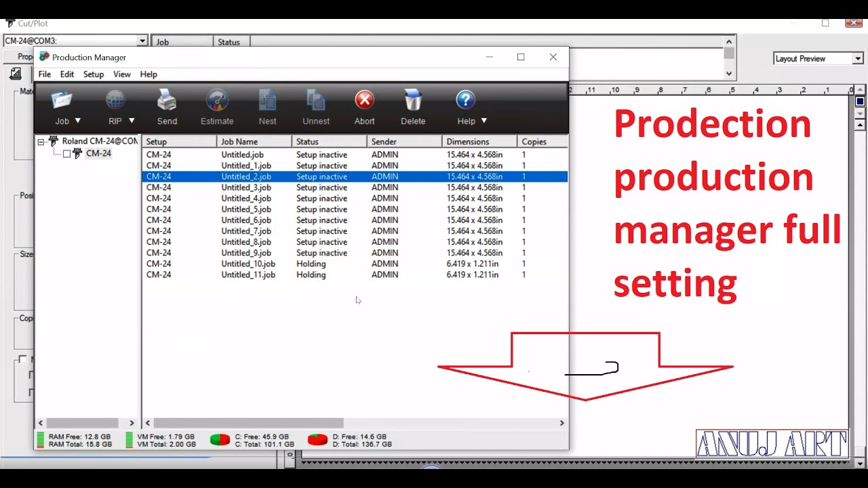
Task: Open the File menu
Action: pos(45,75)
